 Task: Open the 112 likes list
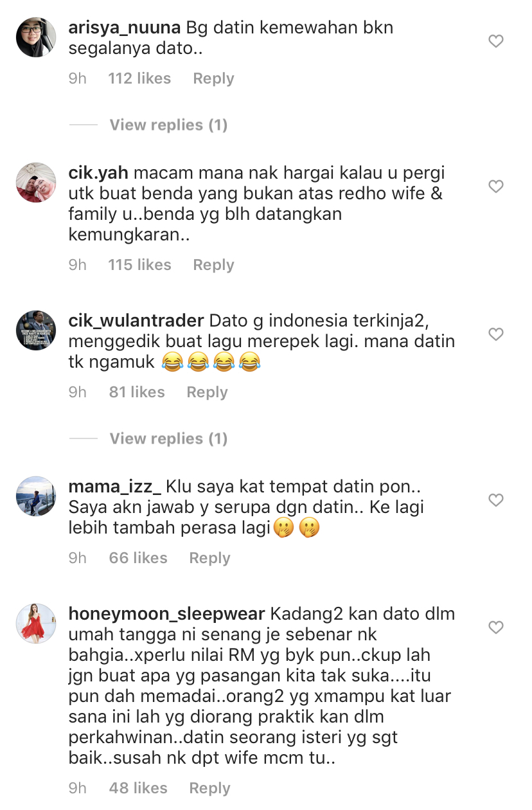(x=139, y=78)
